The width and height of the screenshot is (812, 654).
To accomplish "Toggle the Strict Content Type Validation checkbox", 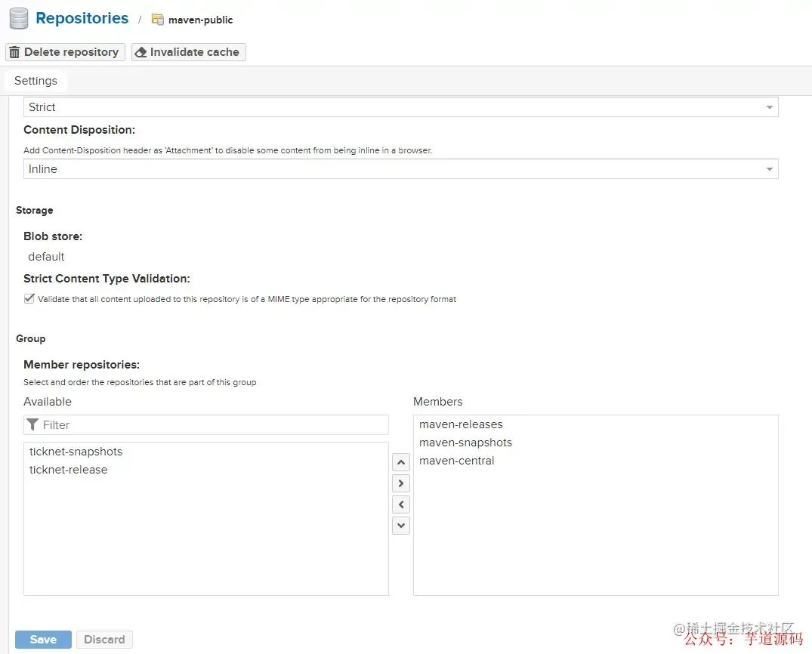I will [x=29, y=299].
